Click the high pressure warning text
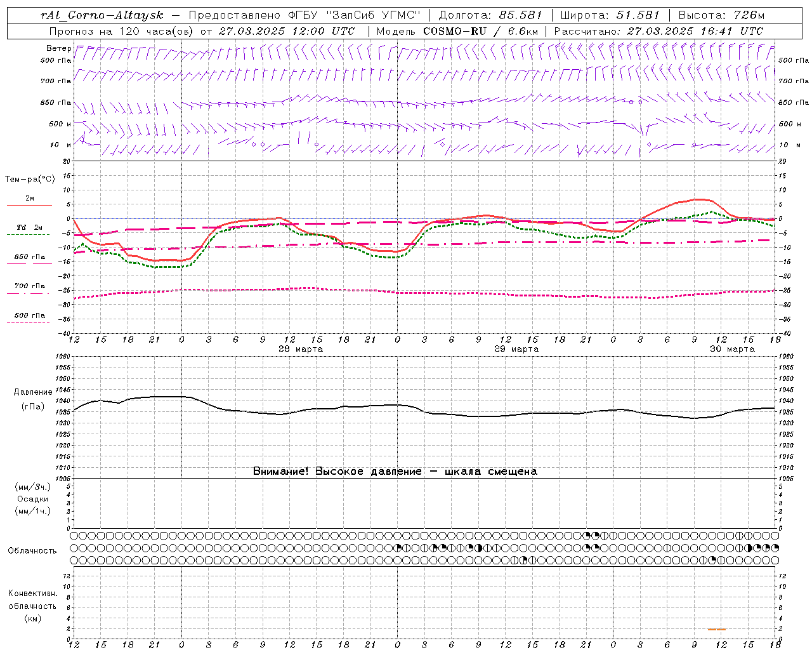The image size is (812, 650). [395, 471]
